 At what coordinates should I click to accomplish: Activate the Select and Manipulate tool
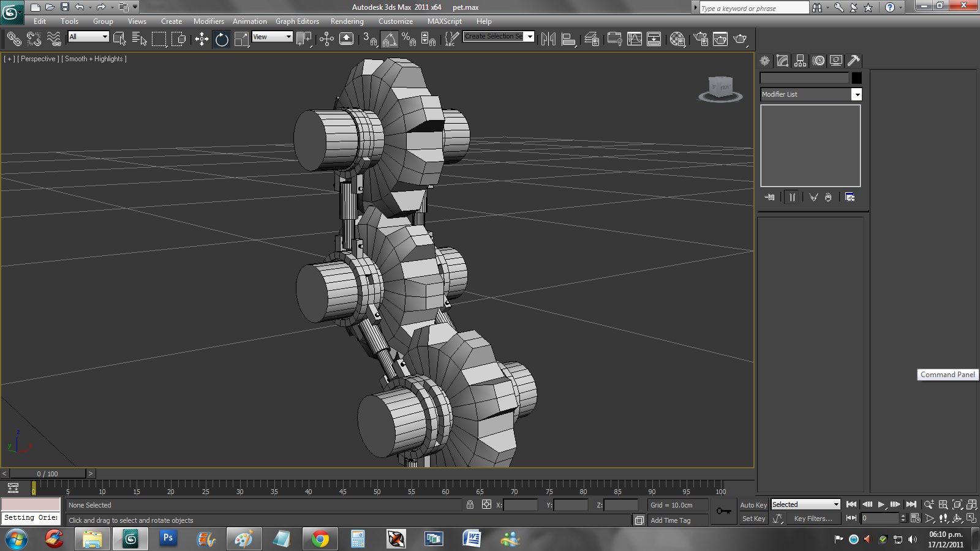tap(326, 39)
